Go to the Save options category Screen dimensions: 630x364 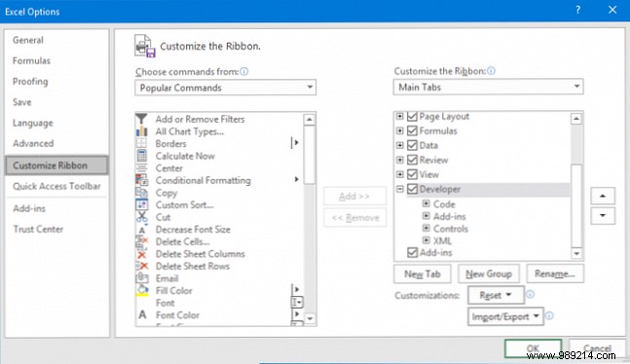tap(21, 102)
